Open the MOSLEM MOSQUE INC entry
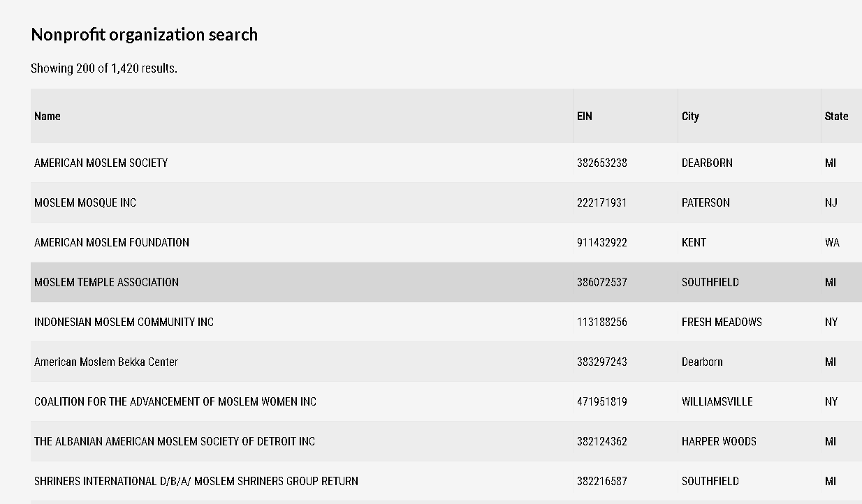Viewport: 862px width, 504px height. [85, 202]
